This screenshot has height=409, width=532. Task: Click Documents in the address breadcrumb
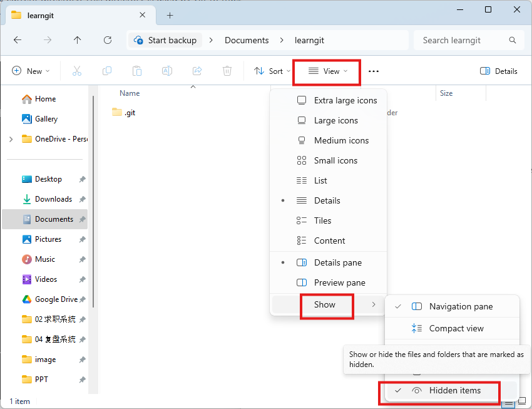coord(247,40)
